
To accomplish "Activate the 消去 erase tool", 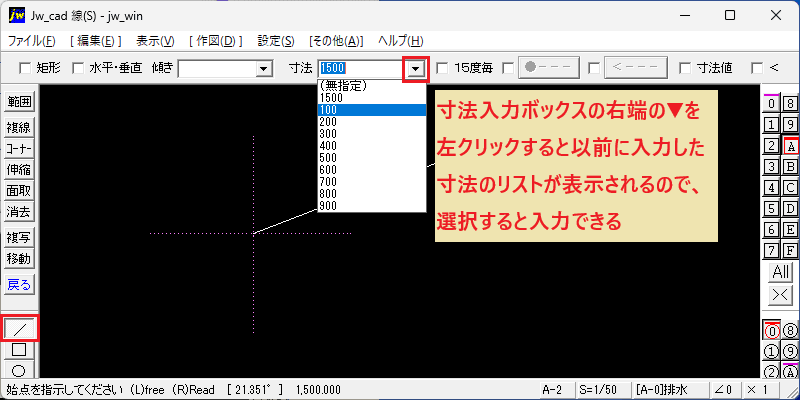I will click(x=19, y=212).
